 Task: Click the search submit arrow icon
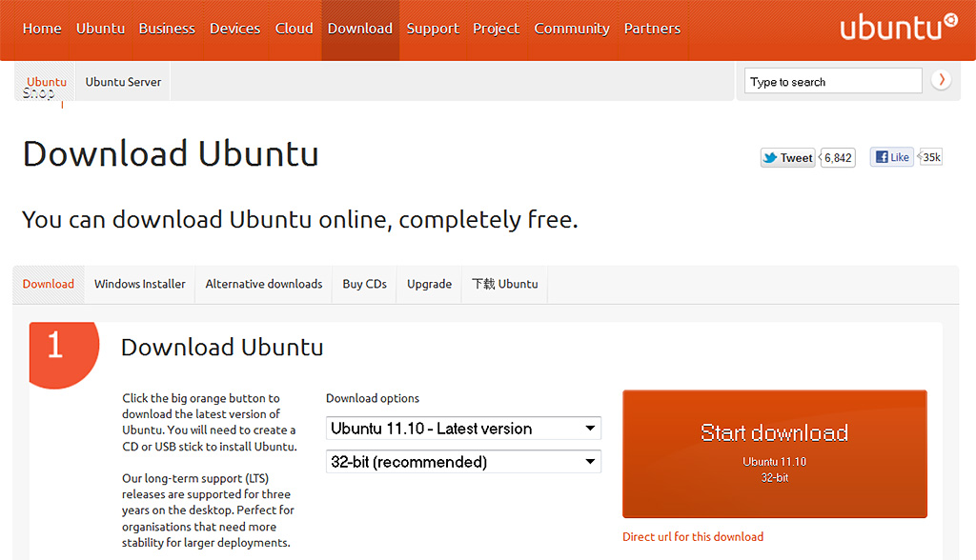point(941,80)
